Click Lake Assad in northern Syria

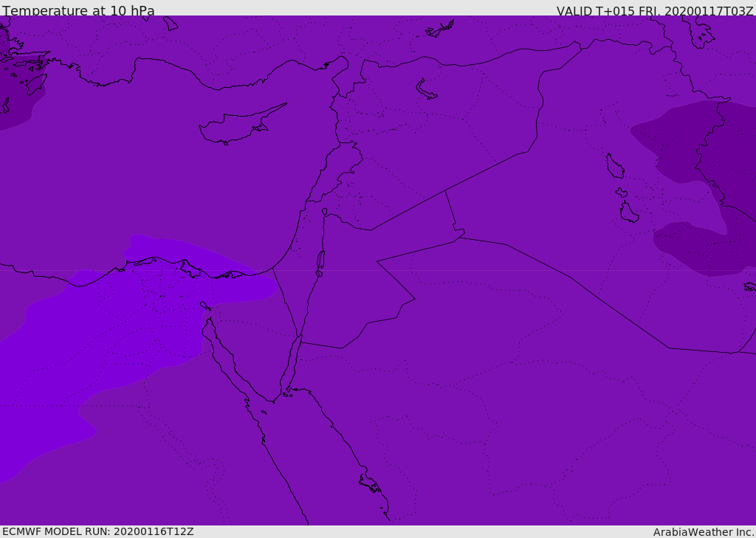pyautogui.click(x=426, y=90)
